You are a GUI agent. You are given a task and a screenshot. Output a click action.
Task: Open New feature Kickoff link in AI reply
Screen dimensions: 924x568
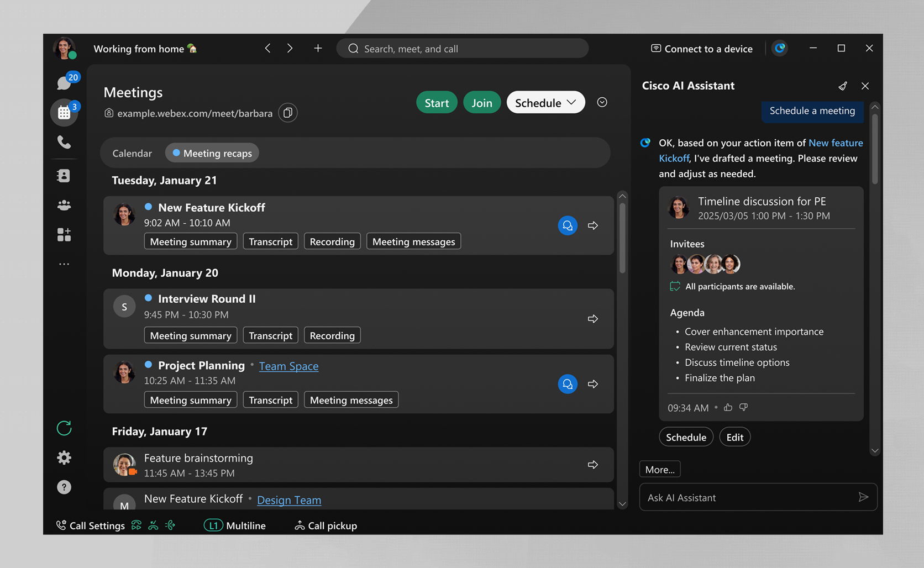pyautogui.click(x=836, y=143)
